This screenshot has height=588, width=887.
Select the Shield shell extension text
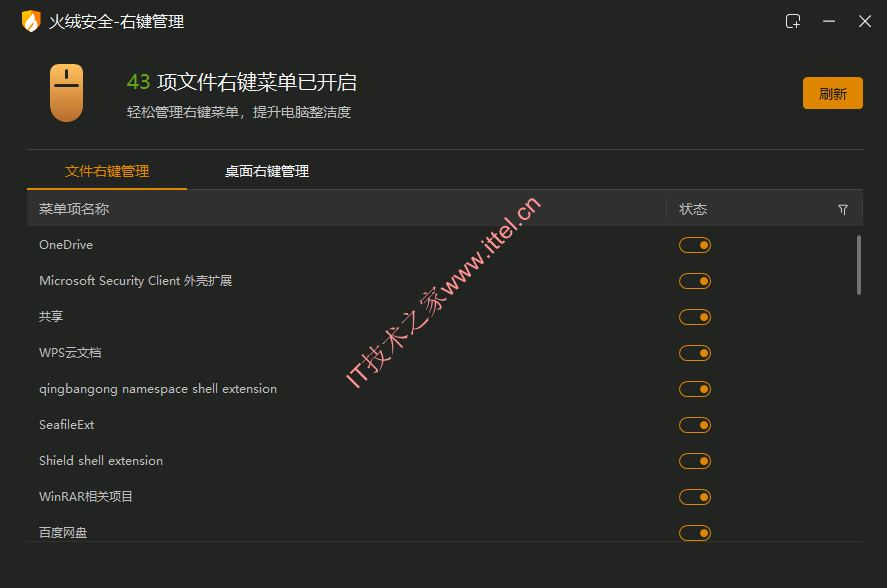[x=101, y=461]
